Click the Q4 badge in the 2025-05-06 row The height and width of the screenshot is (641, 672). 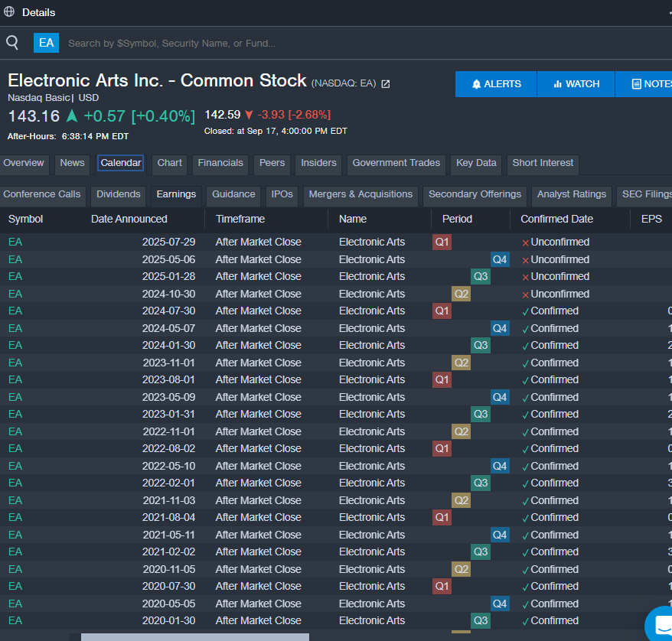click(x=500, y=259)
